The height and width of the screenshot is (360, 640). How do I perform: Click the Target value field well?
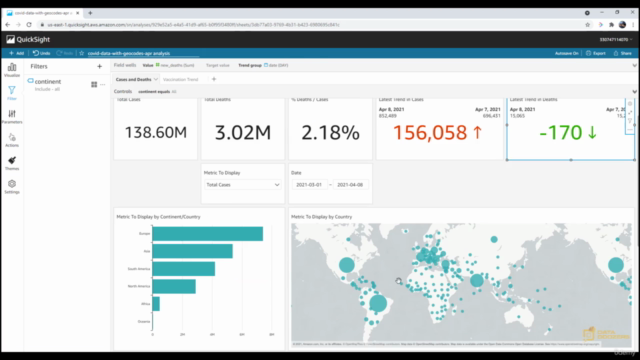(x=218, y=65)
